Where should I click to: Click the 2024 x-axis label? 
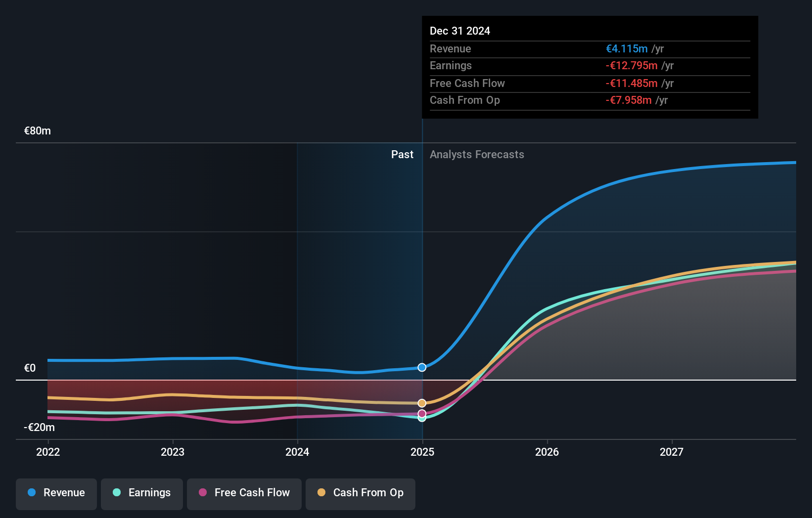[297, 452]
